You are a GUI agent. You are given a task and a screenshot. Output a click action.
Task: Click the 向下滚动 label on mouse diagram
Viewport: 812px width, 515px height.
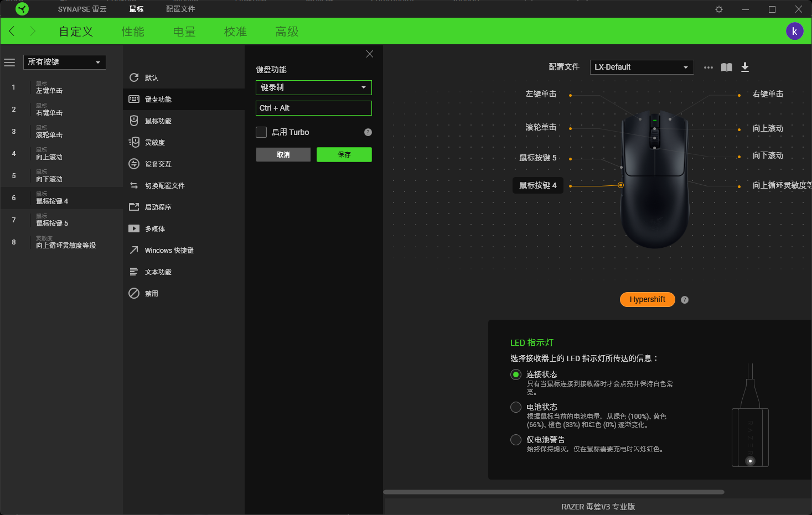[x=768, y=155]
